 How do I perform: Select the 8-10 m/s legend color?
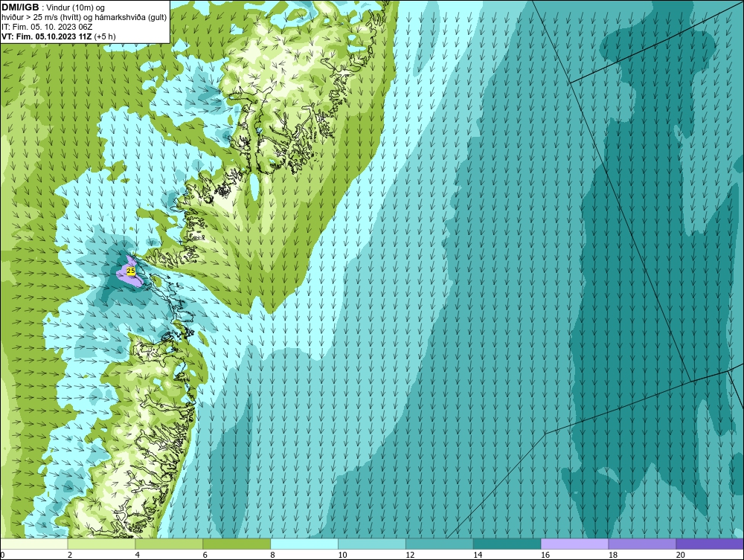pyautogui.click(x=304, y=544)
